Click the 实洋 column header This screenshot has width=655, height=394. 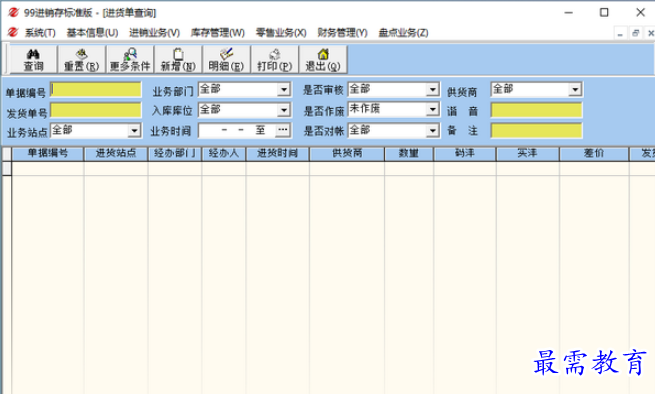pos(528,153)
